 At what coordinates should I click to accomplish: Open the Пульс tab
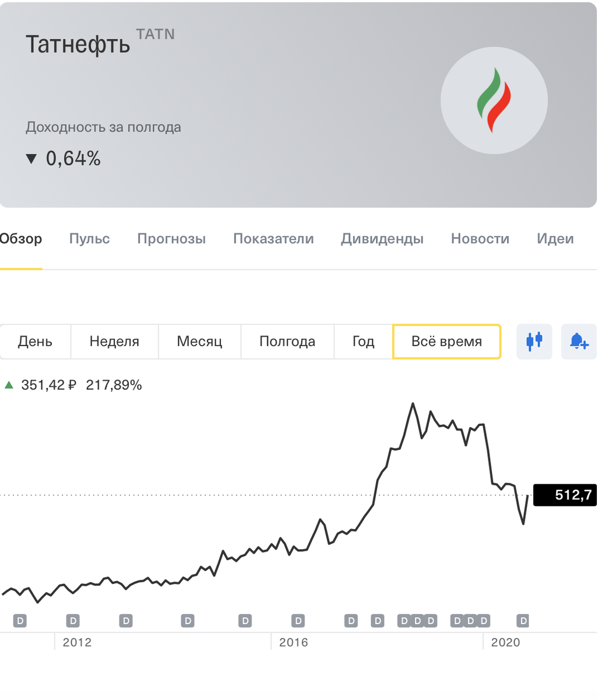(x=89, y=239)
